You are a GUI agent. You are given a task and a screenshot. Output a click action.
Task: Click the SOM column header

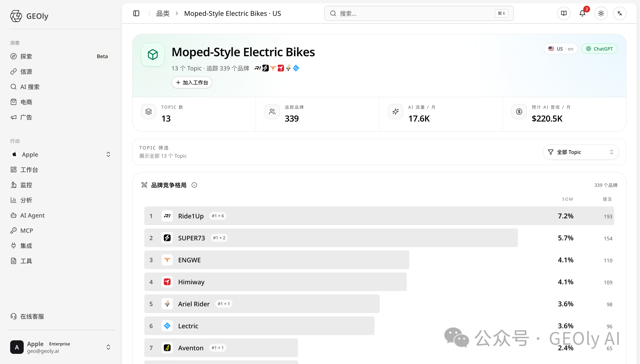[567, 199]
